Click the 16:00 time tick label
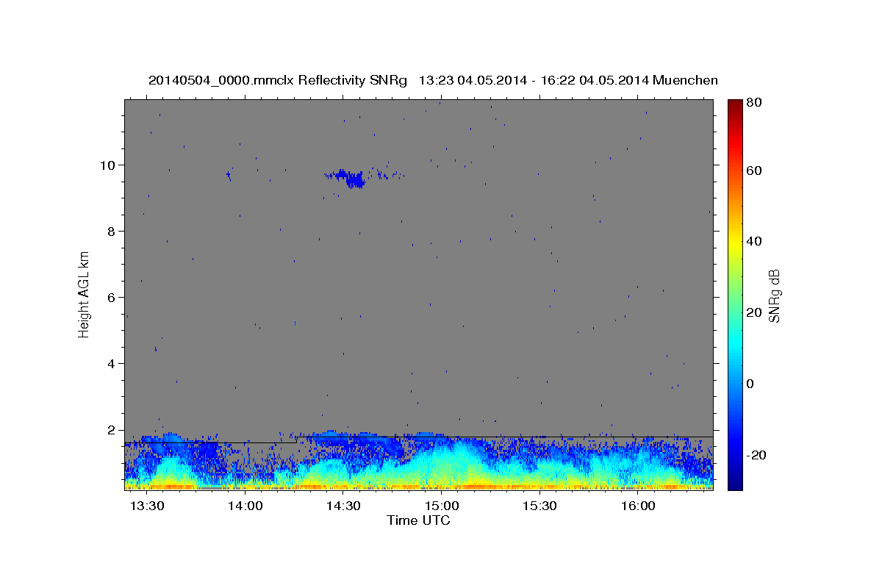Screen dimensions: 882x588 pos(639,506)
